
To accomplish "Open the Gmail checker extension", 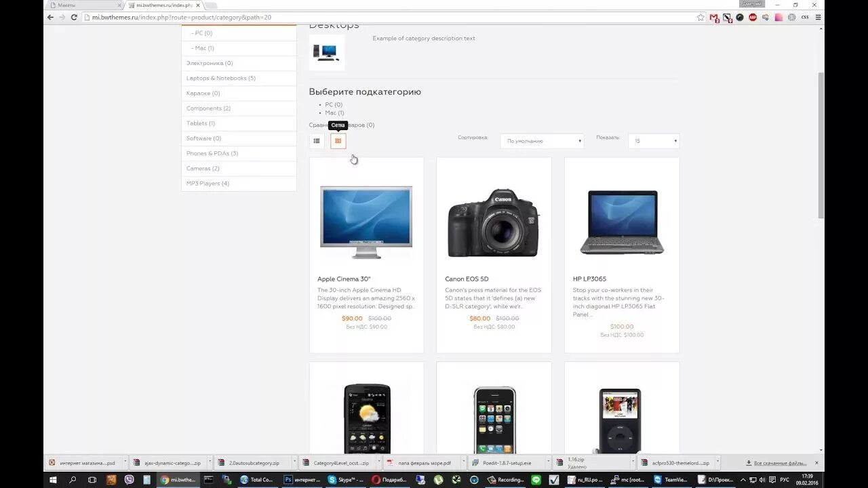I will pos(714,18).
